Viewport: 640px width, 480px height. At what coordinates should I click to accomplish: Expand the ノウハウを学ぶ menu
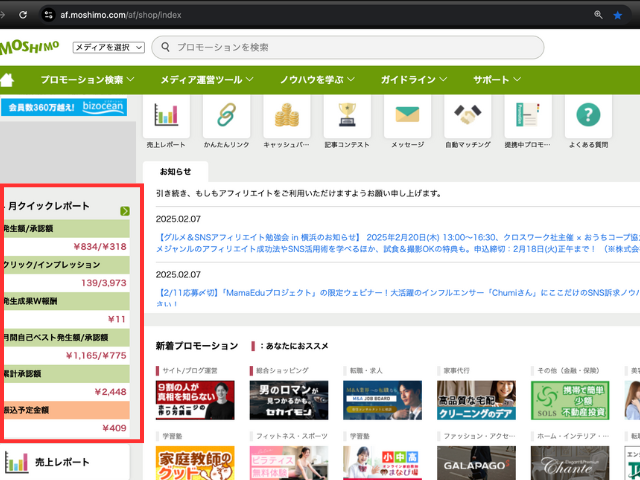click(x=317, y=79)
